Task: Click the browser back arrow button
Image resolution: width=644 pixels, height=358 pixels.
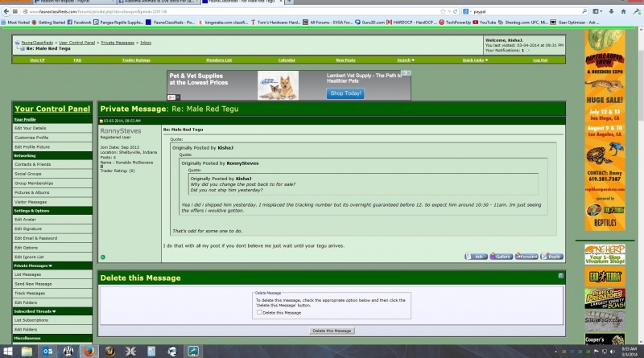Action: pos(6,11)
